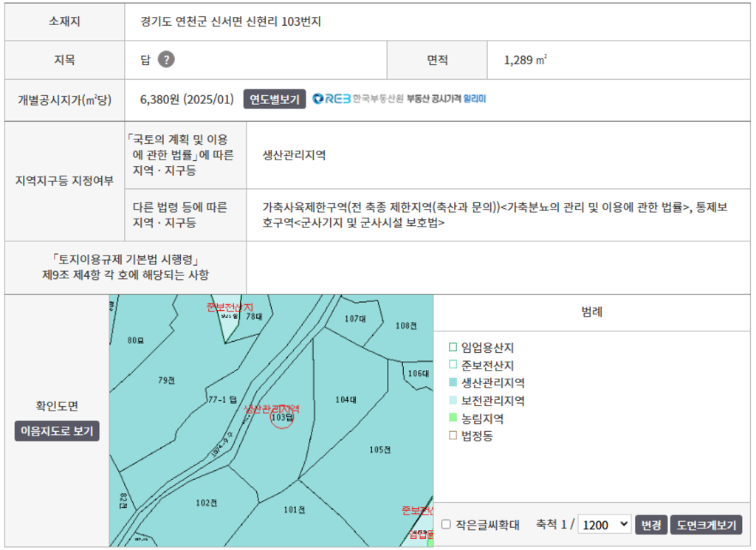Click the 토지이용규제 기본법 시행령 row header

click(126, 267)
